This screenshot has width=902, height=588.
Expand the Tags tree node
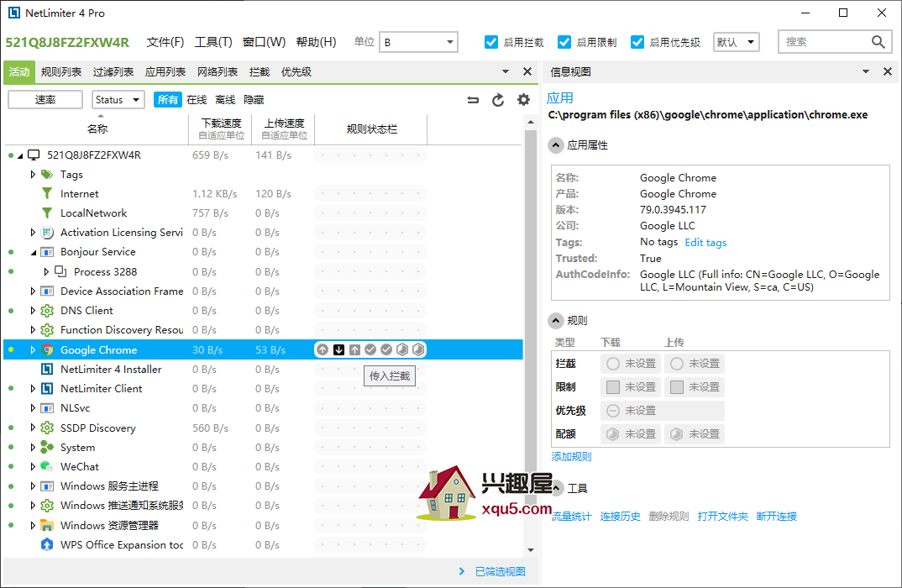(x=33, y=175)
